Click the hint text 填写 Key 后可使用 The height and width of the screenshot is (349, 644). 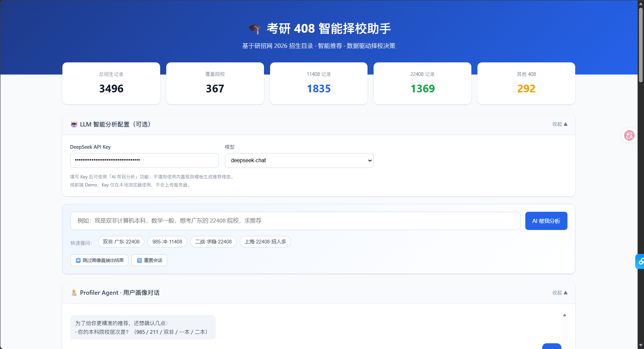pos(152,177)
